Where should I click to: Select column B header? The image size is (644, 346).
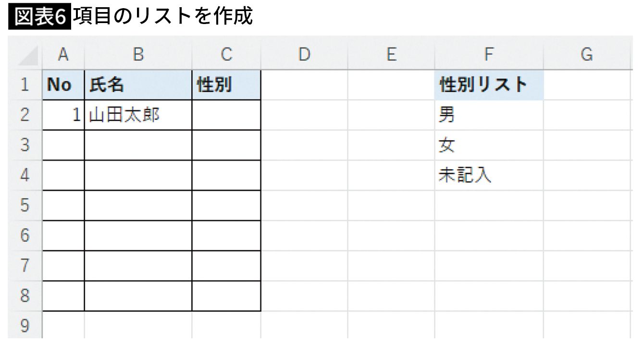coord(138,55)
